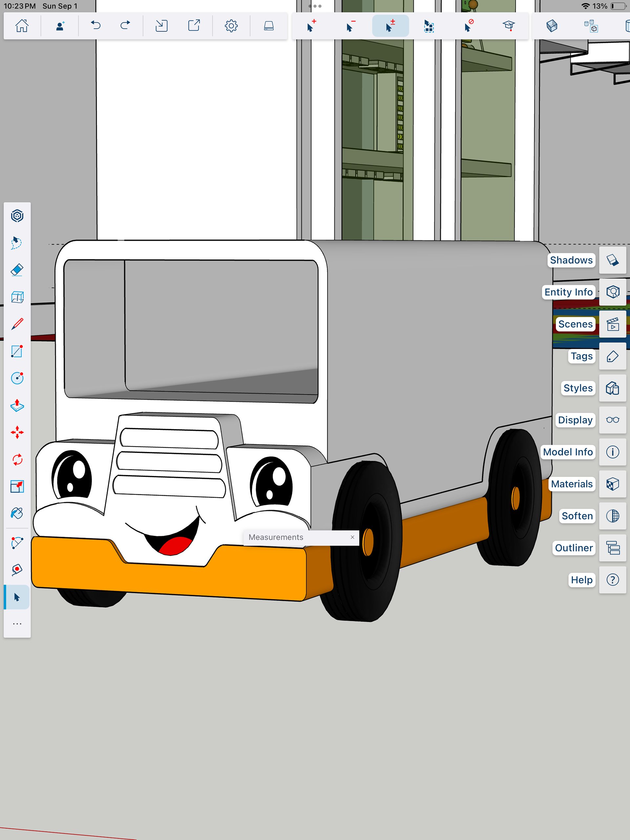Expand more tools ellipsis

pyautogui.click(x=17, y=624)
